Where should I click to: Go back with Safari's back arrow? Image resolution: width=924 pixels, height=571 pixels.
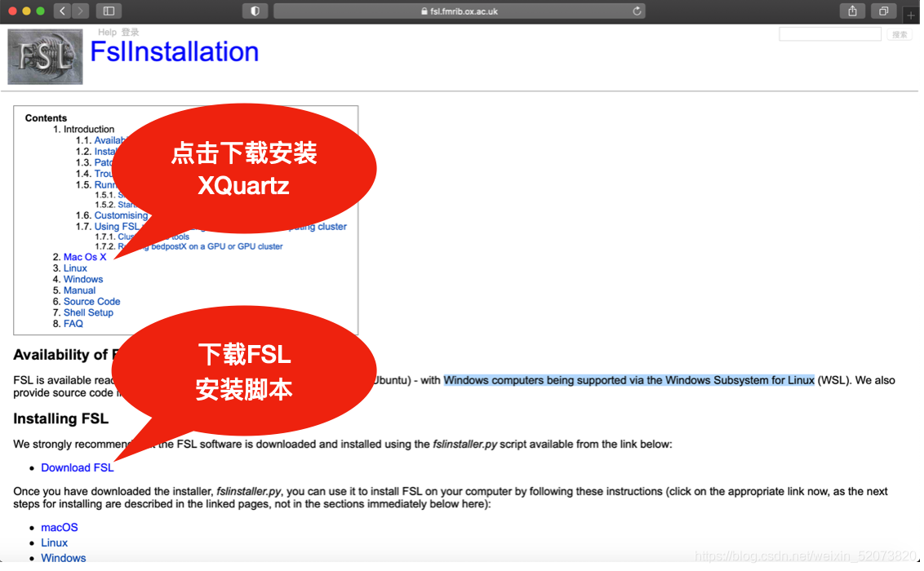pos(63,11)
